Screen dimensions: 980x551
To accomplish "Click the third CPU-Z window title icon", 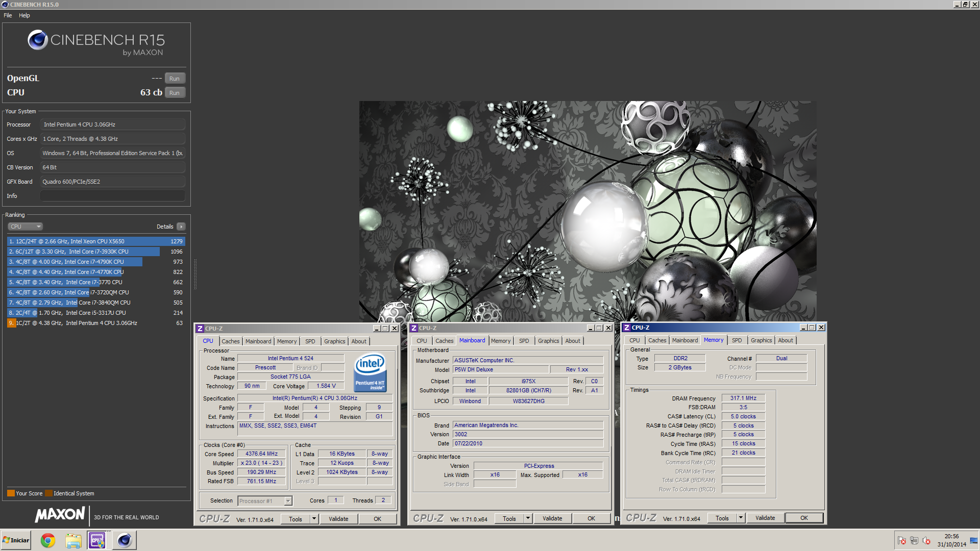I will pyautogui.click(x=627, y=328).
